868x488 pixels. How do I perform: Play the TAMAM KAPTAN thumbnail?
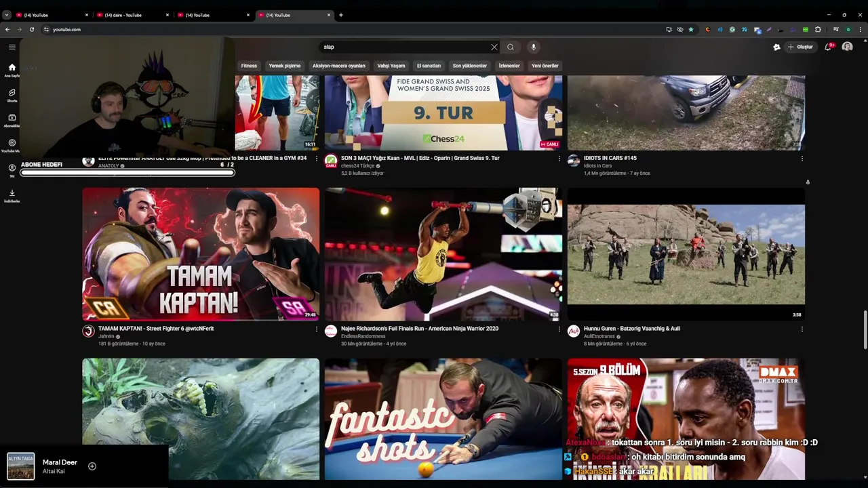pos(201,254)
